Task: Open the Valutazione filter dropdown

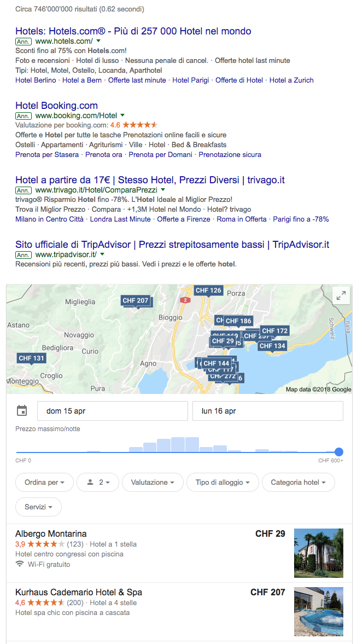Action: (x=153, y=482)
